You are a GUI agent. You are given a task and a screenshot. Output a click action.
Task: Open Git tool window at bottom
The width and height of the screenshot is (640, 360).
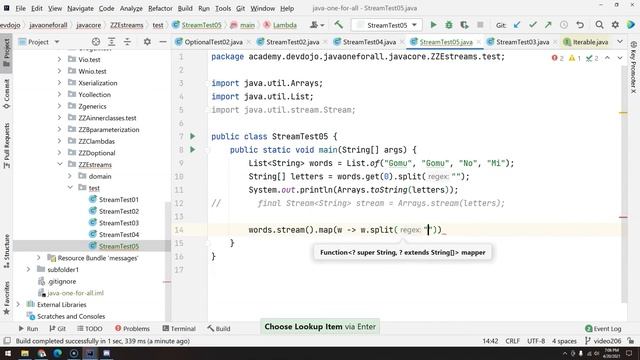[57, 328]
